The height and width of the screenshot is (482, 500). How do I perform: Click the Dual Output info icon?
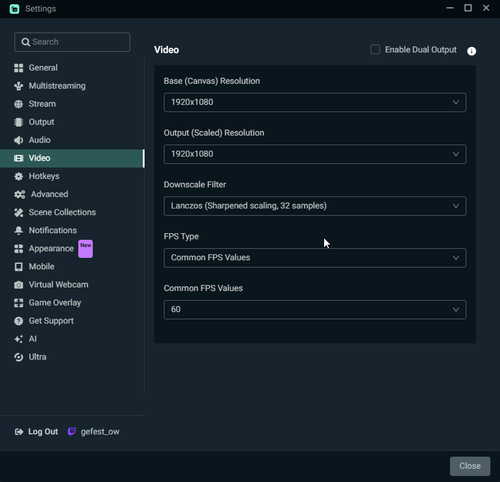tap(471, 51)
